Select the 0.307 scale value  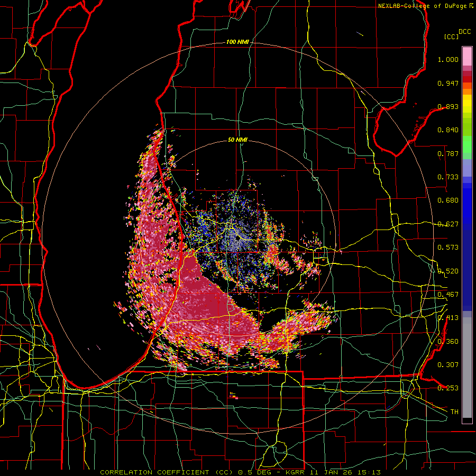(448, 365)
